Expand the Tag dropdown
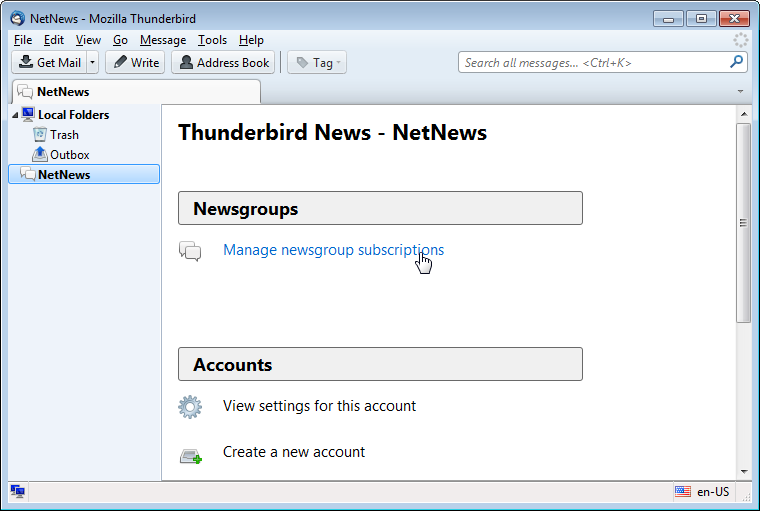760x511 pixels. point(316,62)
